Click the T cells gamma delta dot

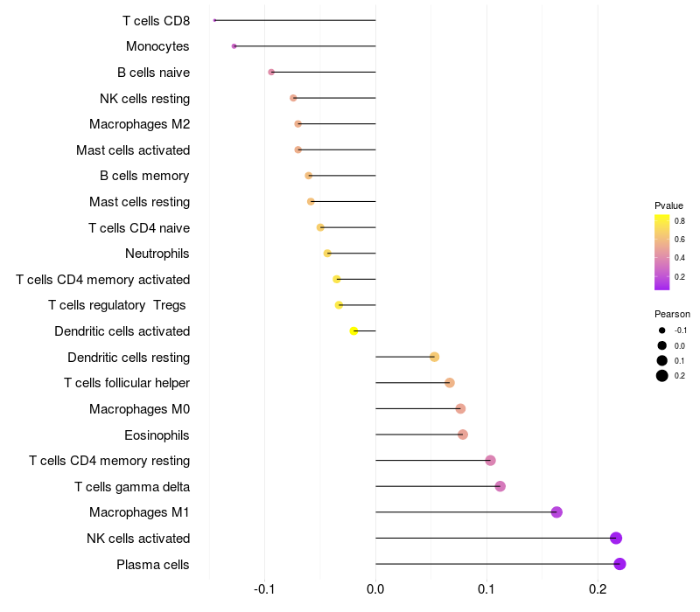pyautogui.click(x=500, y=486)
